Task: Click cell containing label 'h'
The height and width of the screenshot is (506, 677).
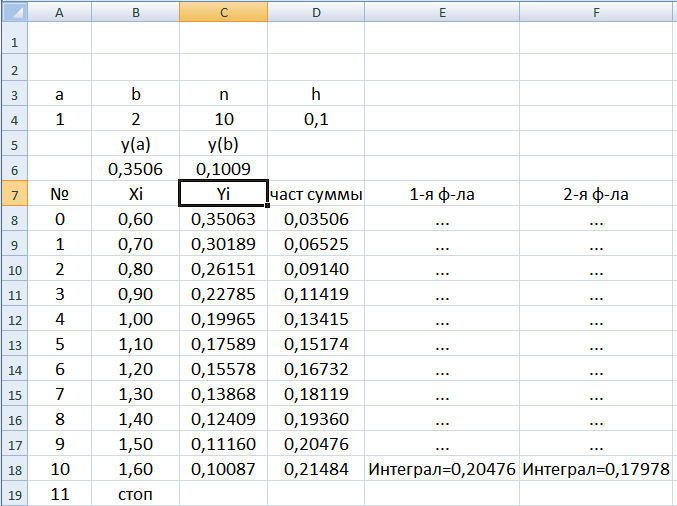Action: 316,94
